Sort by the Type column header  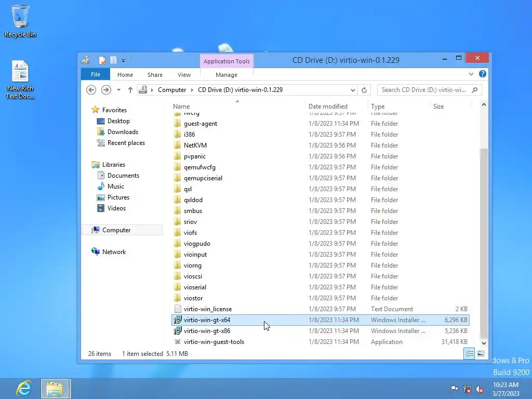(378, 106)
